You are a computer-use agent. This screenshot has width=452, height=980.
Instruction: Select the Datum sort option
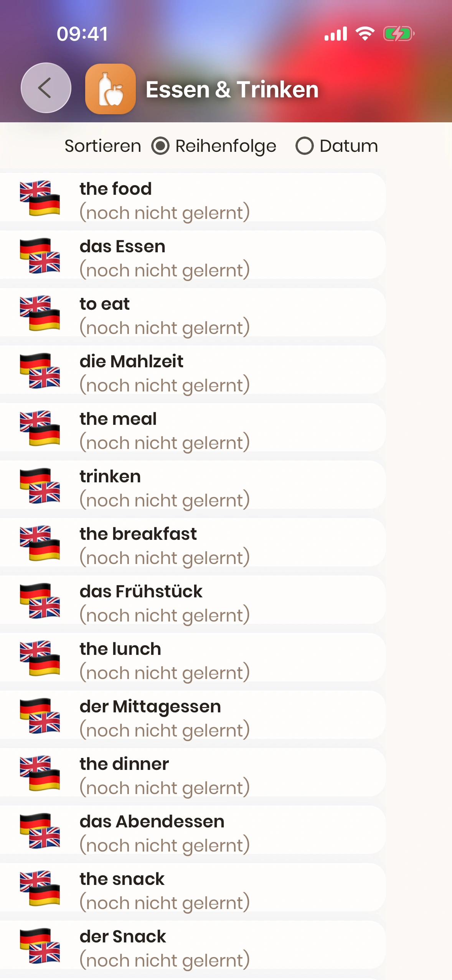pos(305,146)
